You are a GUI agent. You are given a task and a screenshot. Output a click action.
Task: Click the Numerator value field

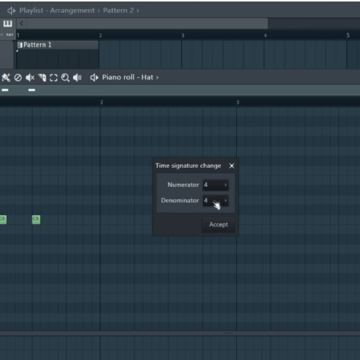point(215,185)
